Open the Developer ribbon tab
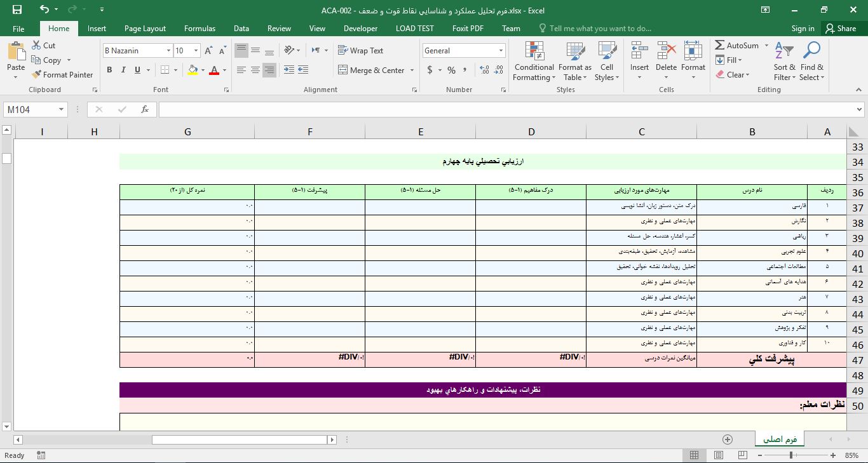The height and width of the screenshot is (463, 868). pyautogui.click(x=360, y=29)
